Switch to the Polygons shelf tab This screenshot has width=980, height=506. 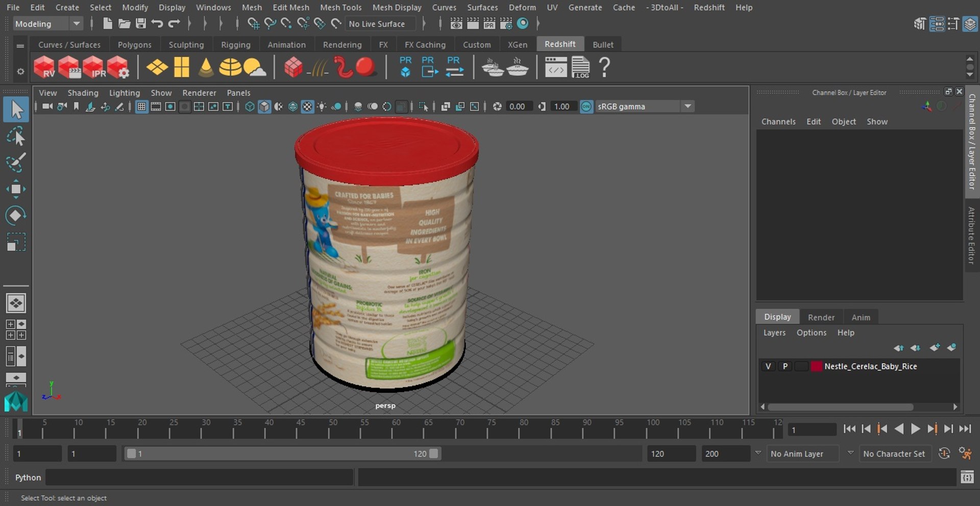click(x=134, y=45)
